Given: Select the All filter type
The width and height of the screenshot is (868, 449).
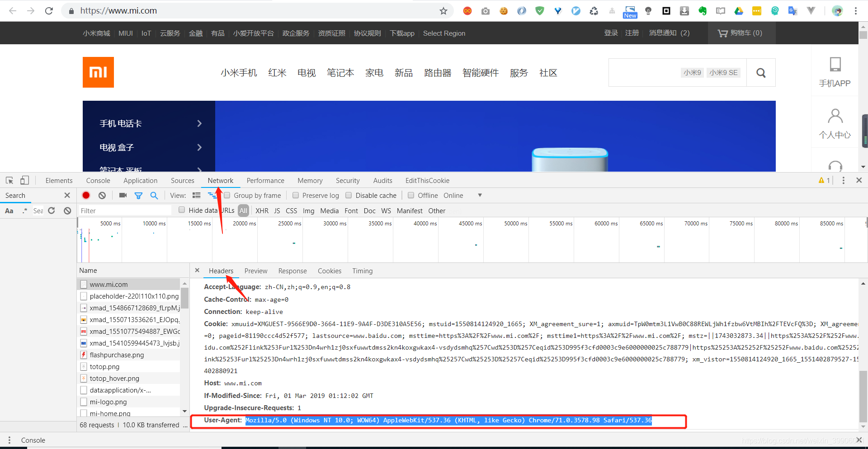Looking at the screenshot, I should [x=244, y=210].
